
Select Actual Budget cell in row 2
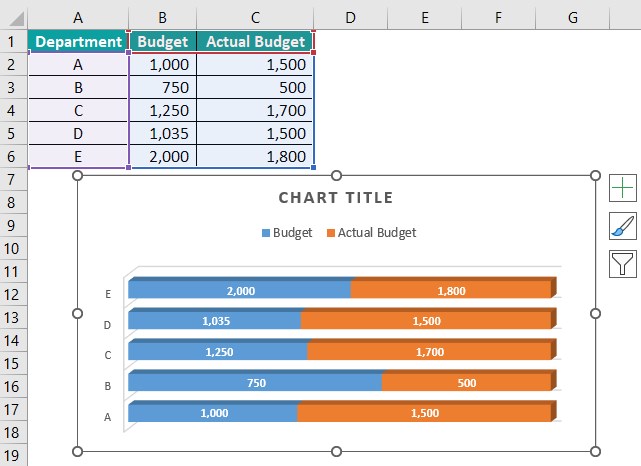pos(255,64)
